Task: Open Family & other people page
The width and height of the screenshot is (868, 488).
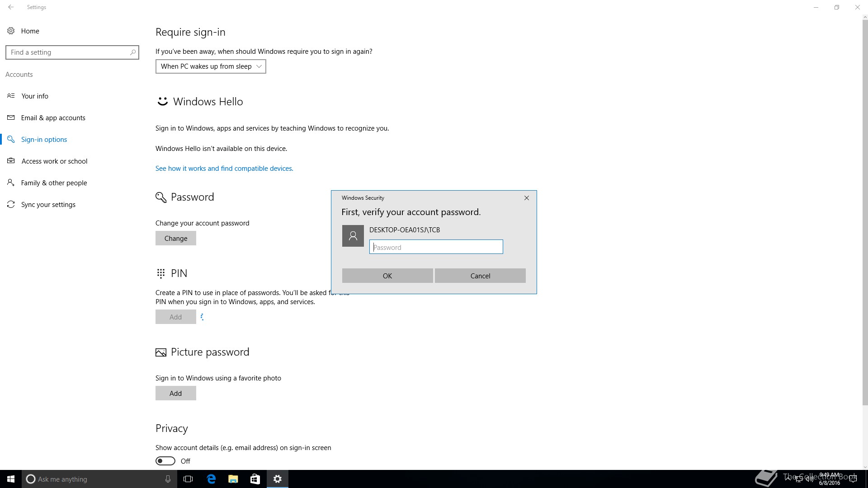Action: tap(54, 183)
